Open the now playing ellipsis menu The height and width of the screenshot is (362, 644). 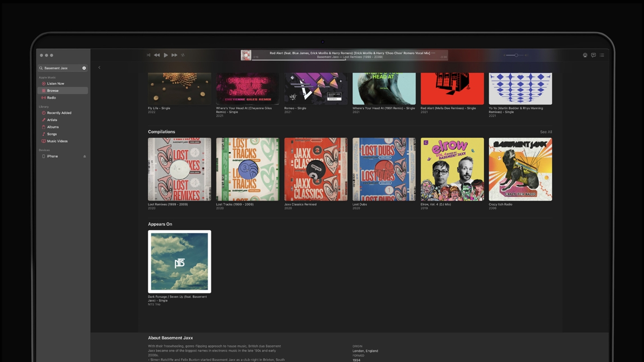pyautogui.click(x=433, y=53)
